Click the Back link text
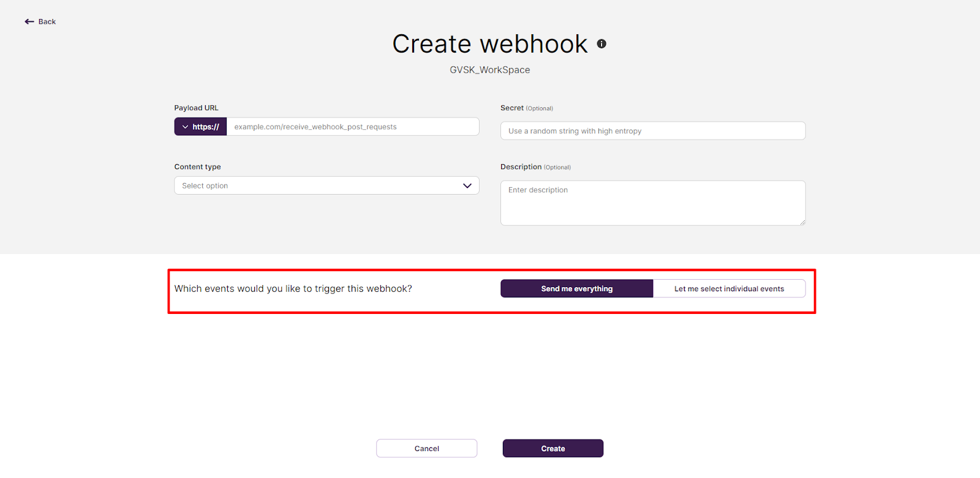 click(x=47, y=21)
